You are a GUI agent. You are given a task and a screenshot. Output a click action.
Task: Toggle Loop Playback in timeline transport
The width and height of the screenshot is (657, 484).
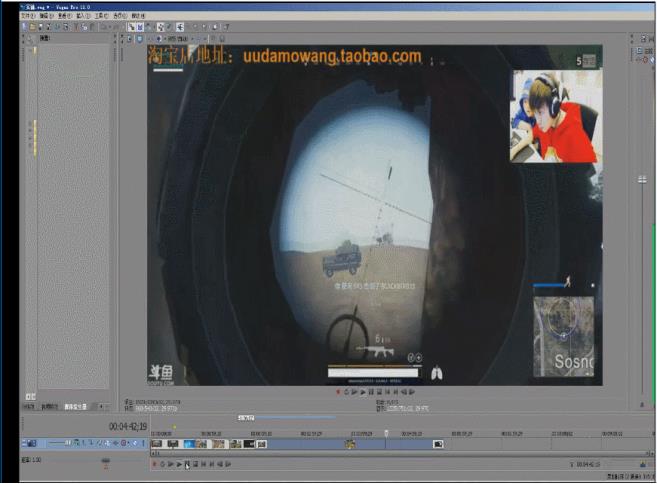(x=163, y=464)
